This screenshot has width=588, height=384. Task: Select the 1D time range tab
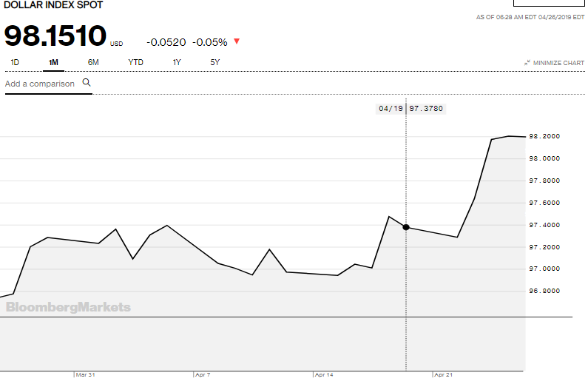coord(15,62)
